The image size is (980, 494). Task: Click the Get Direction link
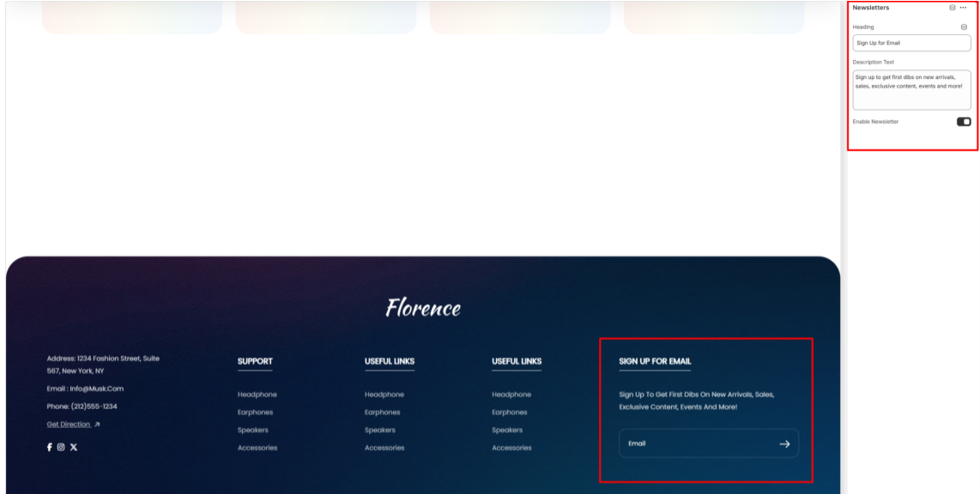coord(69,425)
